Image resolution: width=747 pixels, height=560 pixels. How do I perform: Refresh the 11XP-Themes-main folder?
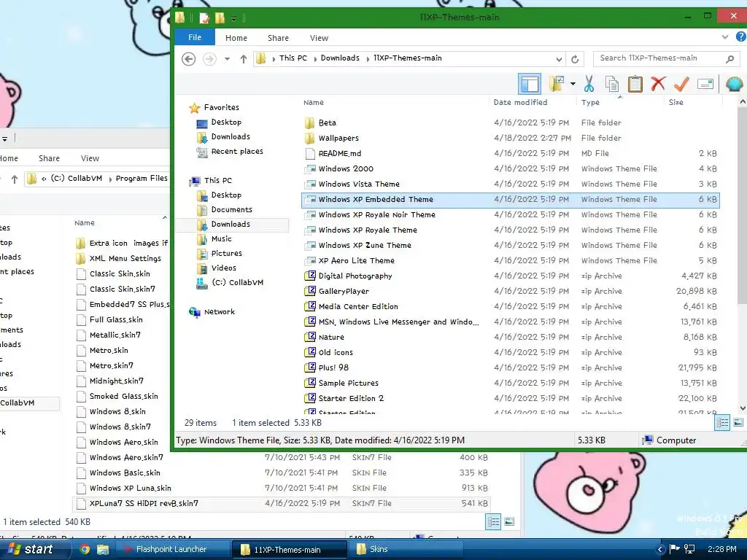(575, 59)
